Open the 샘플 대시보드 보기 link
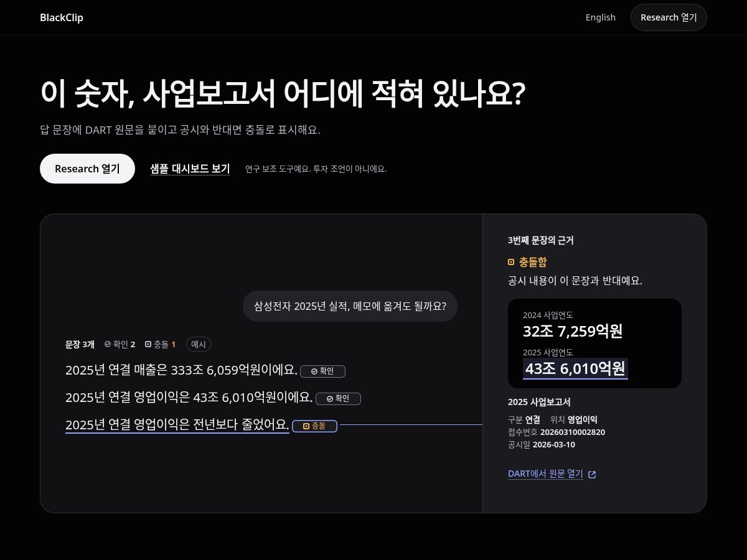 190,169
